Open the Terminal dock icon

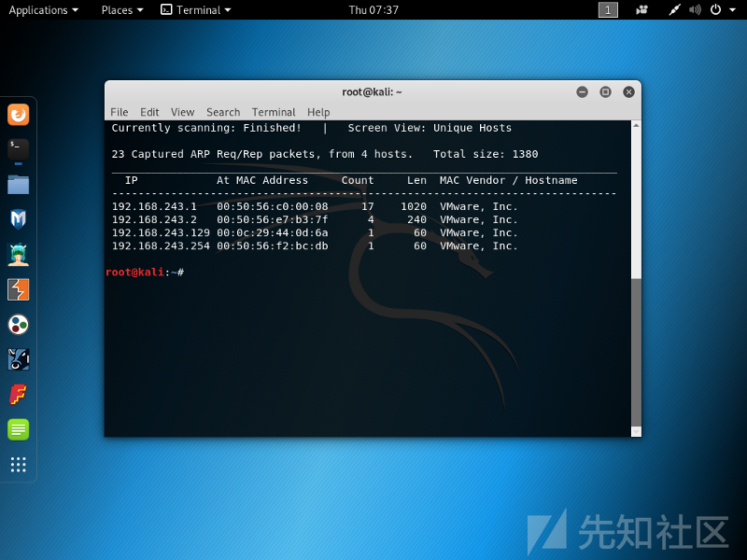click(x=18, y=149)
